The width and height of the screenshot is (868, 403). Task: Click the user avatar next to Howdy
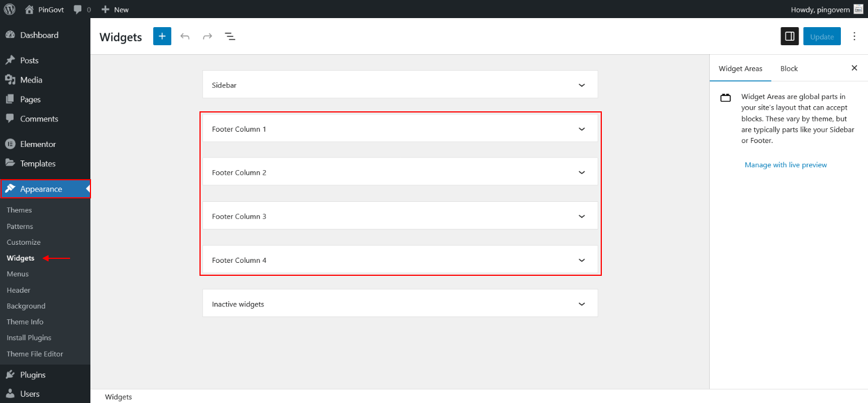858,9
